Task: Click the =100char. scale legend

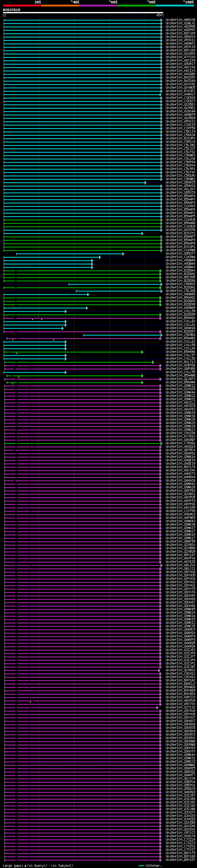Action: point(150,865)
